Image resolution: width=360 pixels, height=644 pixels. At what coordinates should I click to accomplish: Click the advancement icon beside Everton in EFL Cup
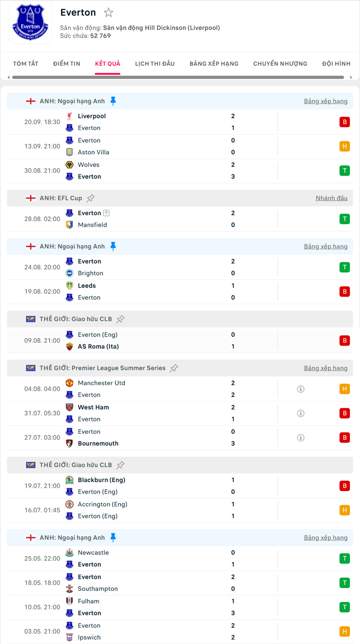point(106,213)
